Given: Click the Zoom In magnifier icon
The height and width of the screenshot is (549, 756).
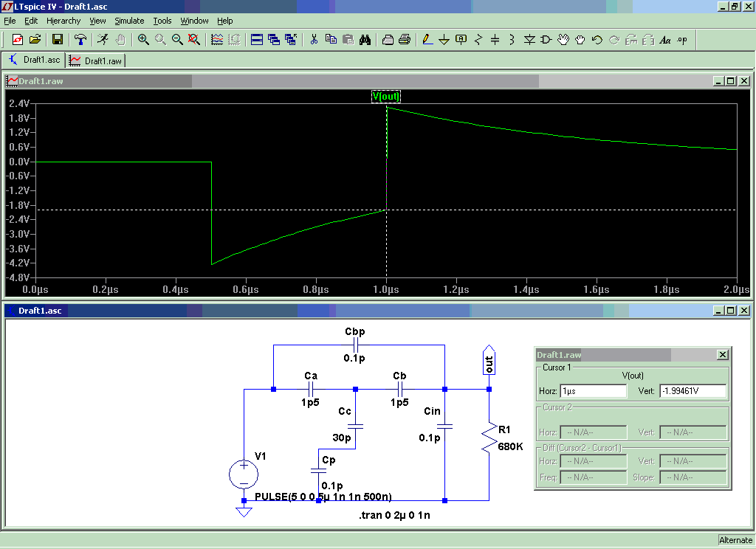Looking at the screenshot, I should (x=143, y=40).
